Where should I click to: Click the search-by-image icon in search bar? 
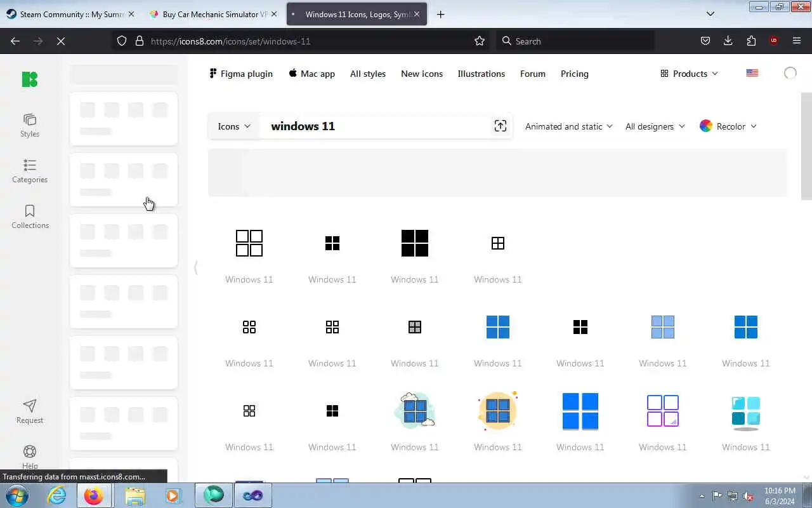(501, 126)
